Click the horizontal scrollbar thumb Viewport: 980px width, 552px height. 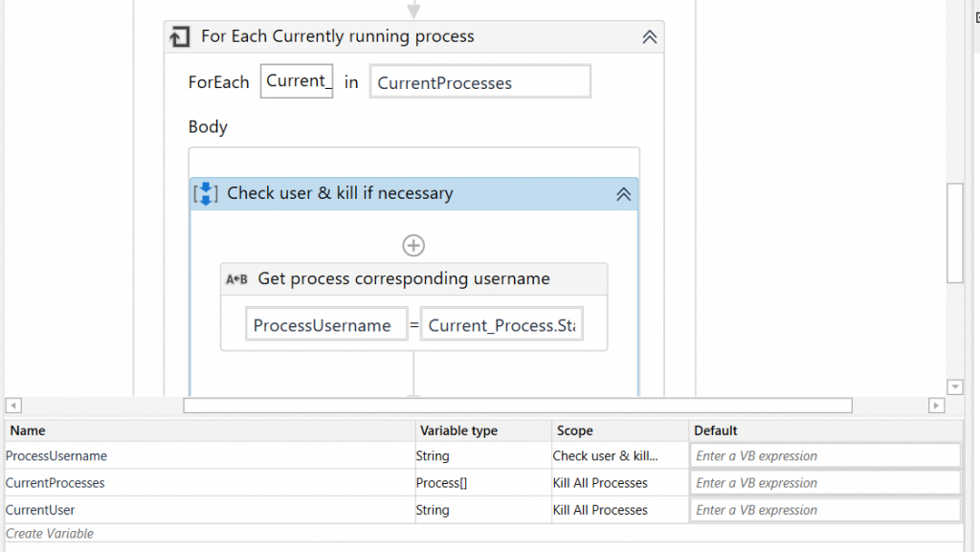click(518, 406)
